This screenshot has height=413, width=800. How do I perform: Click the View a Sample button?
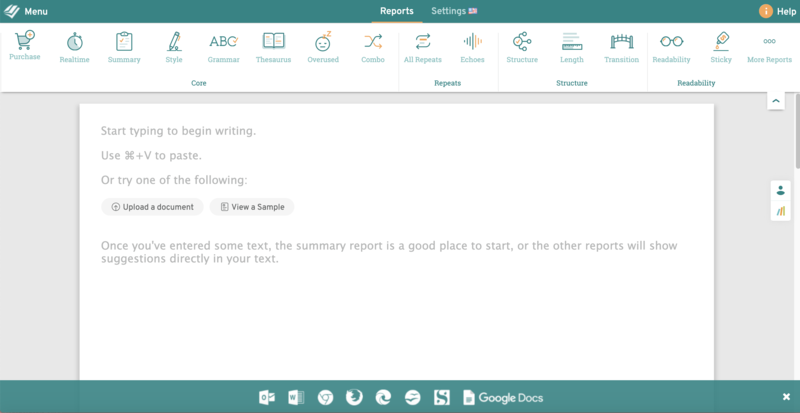[x=252, y=207]
